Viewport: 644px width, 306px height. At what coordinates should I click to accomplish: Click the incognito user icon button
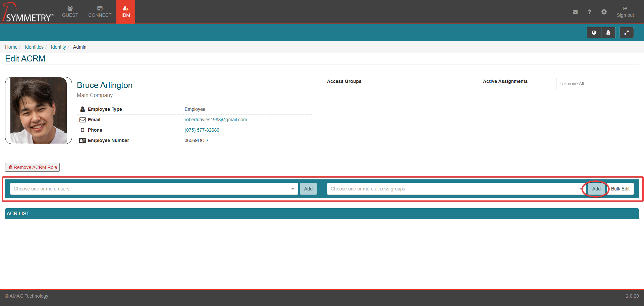tap(608, 33)
